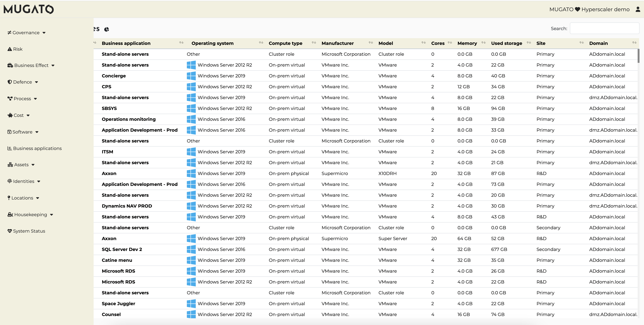Click the Defence shield icon
The height and width of the screenshot is (325, 644).
pyautogui.click(x=10, y=82)
